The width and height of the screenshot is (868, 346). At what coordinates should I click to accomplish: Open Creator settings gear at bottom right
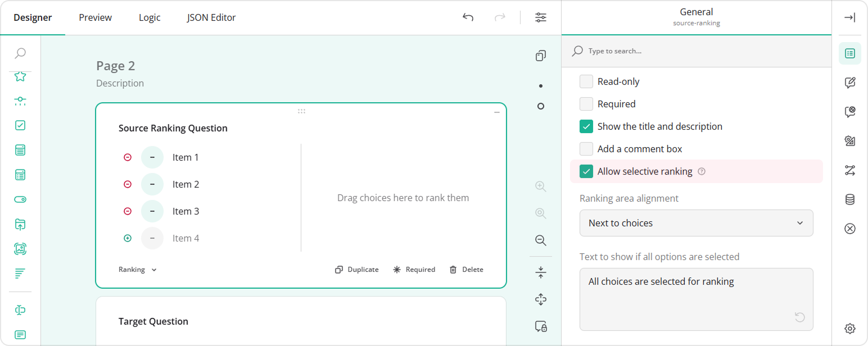point(850,329)
